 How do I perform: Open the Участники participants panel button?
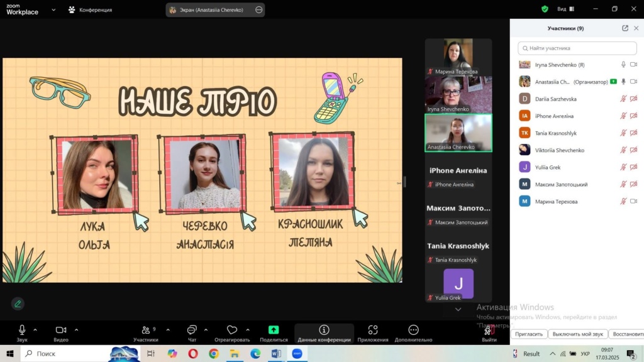[x=146, y=333]
